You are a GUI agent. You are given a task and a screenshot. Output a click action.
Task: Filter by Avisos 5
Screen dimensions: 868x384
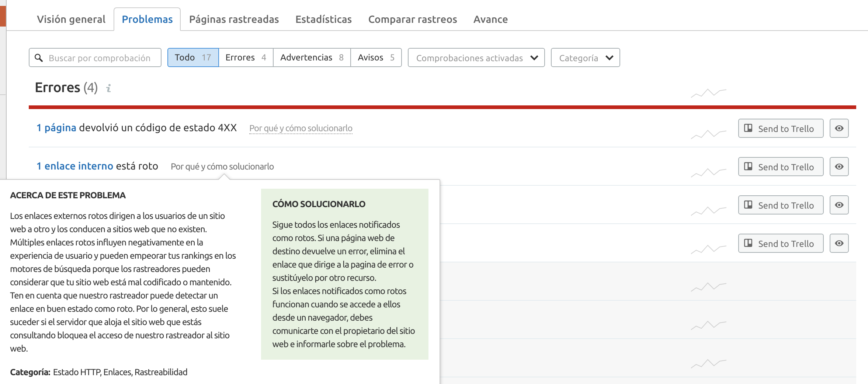pyautogui.click(x=376, y=57)
